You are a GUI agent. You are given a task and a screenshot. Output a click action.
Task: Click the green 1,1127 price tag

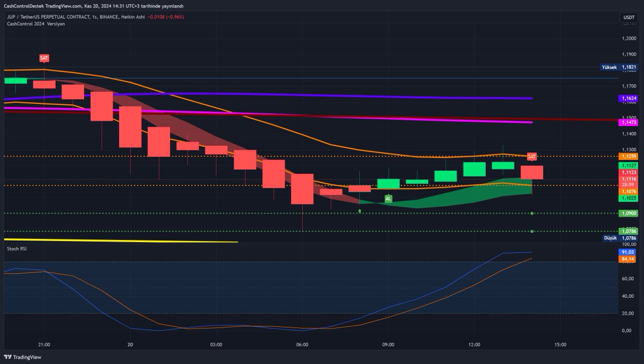pos(628,166)
